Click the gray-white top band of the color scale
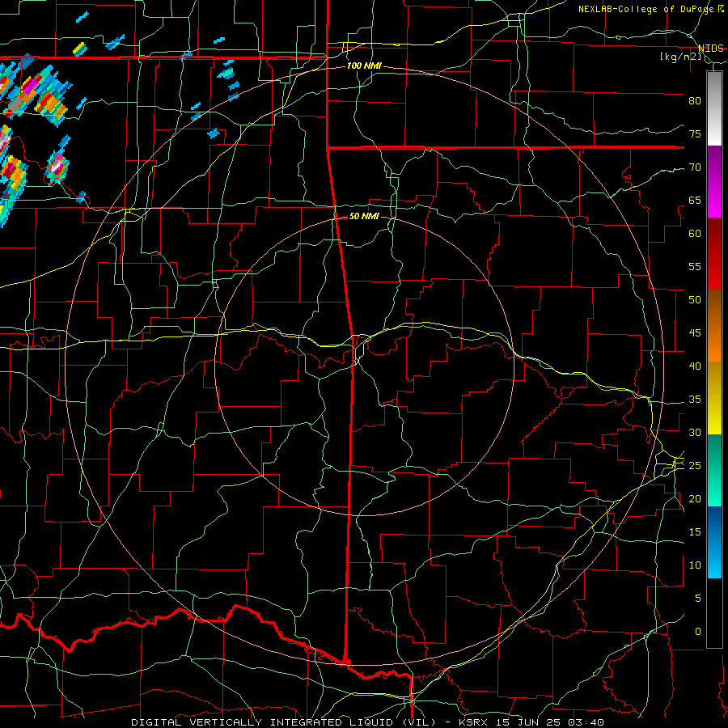This screenshot has height=728, width=728. pos(714,108)
